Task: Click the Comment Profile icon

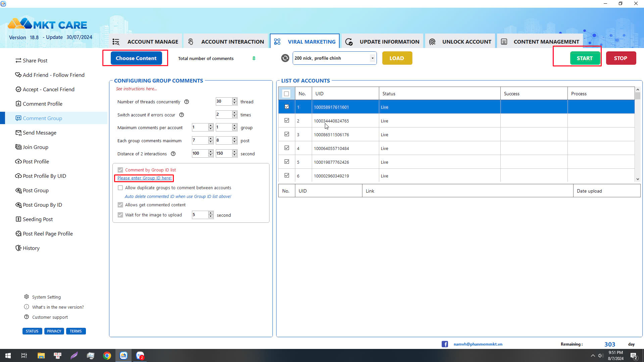Action: (18, 104)
